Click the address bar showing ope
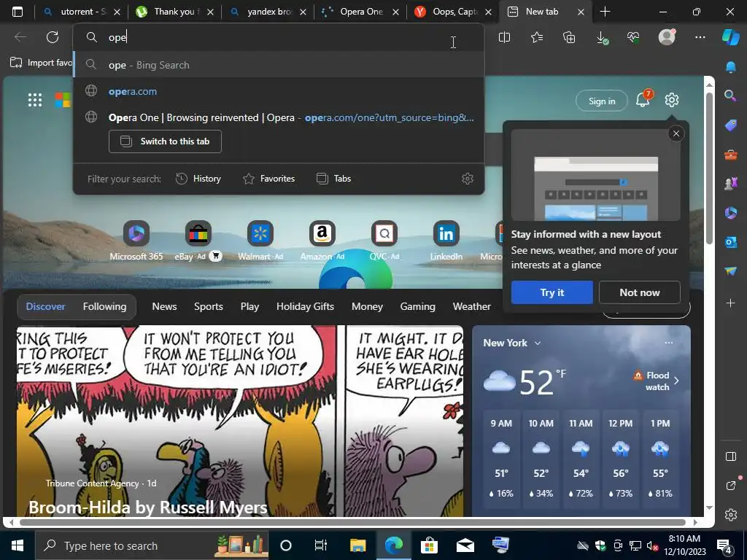 [x=279, y=37]
